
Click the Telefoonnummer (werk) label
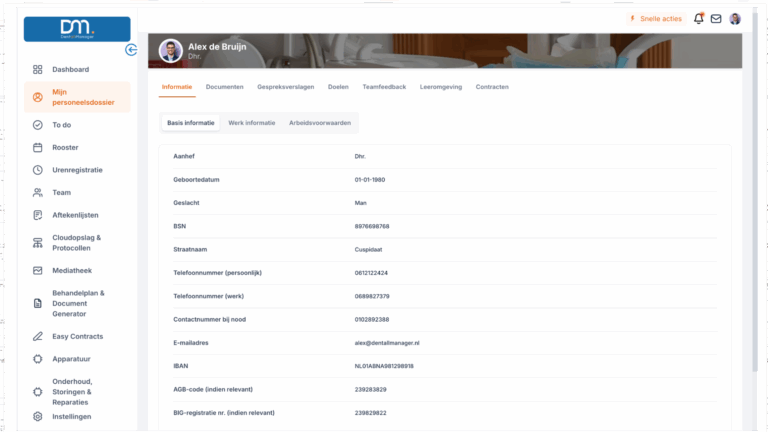click(x=209, y=296)
